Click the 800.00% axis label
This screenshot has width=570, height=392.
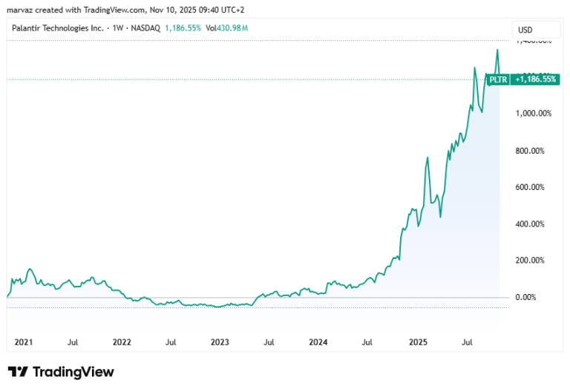coord(530,151)
